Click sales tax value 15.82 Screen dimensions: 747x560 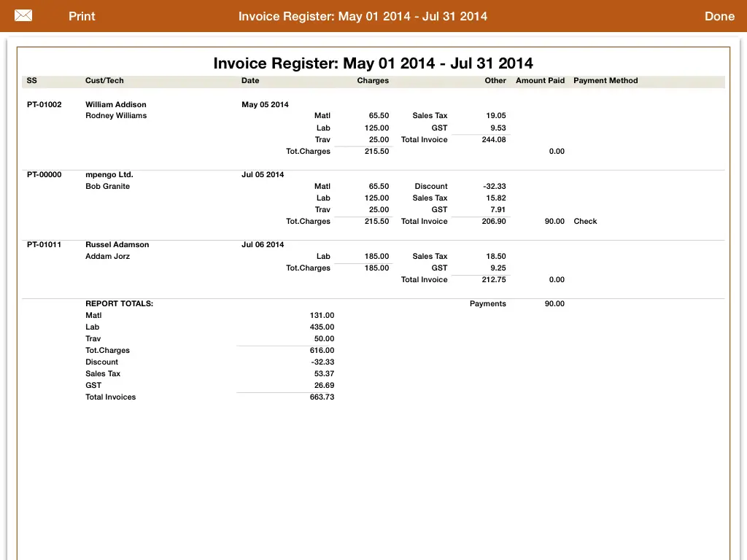(x=496, y=198)
